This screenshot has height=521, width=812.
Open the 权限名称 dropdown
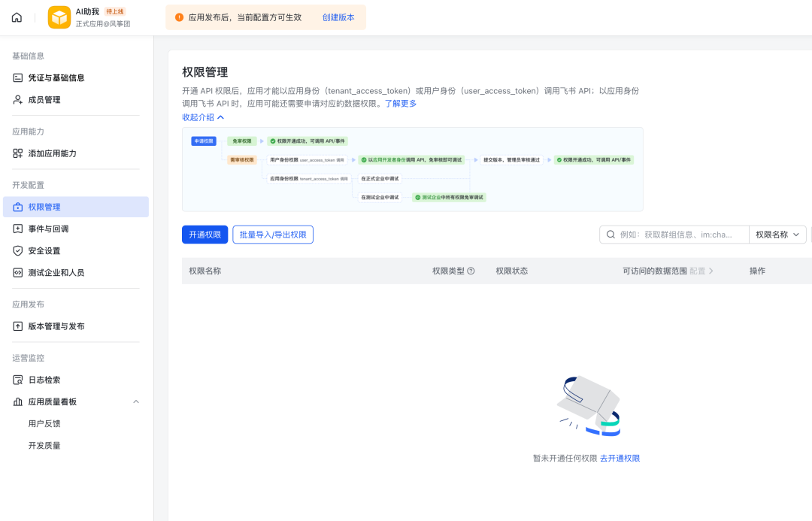click(x=777, y=234)
